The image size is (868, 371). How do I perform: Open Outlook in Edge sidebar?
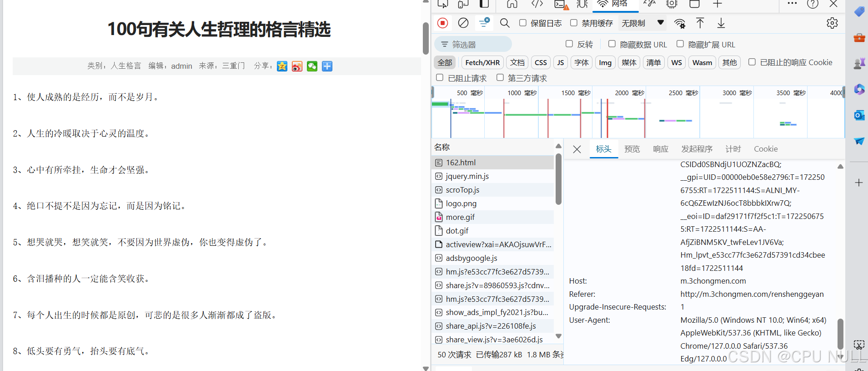coord(859,115)
